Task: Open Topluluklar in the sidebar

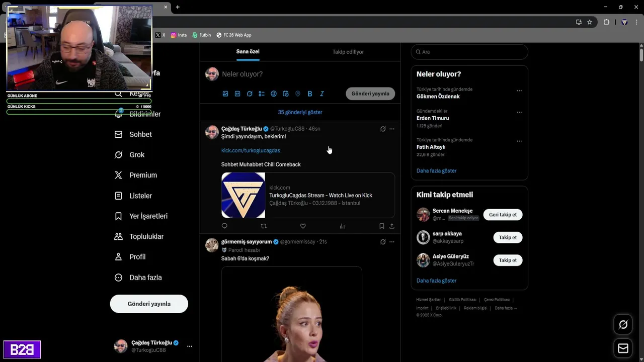Action: click(x=139, y=236)
